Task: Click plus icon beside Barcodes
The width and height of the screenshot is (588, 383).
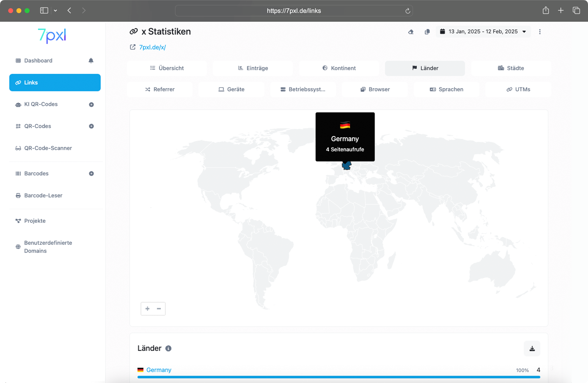Action: tap(92, 174)
